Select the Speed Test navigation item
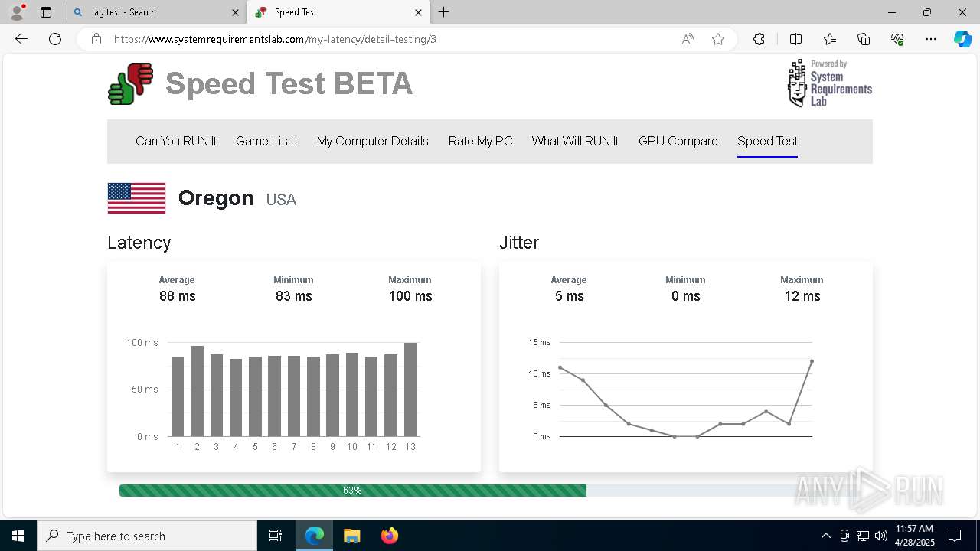This screenshot has height=551, width=980. [x=767, y=141]
